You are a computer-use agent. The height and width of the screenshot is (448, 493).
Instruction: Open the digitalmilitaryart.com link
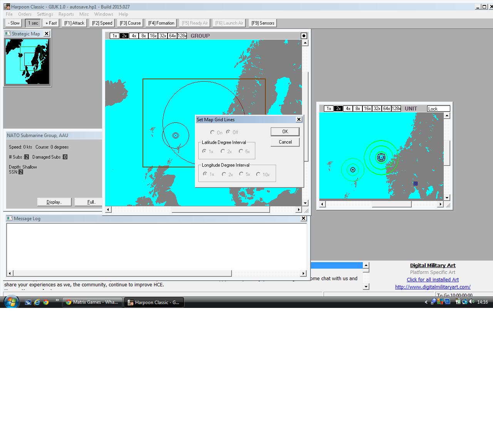pos(433,287)
